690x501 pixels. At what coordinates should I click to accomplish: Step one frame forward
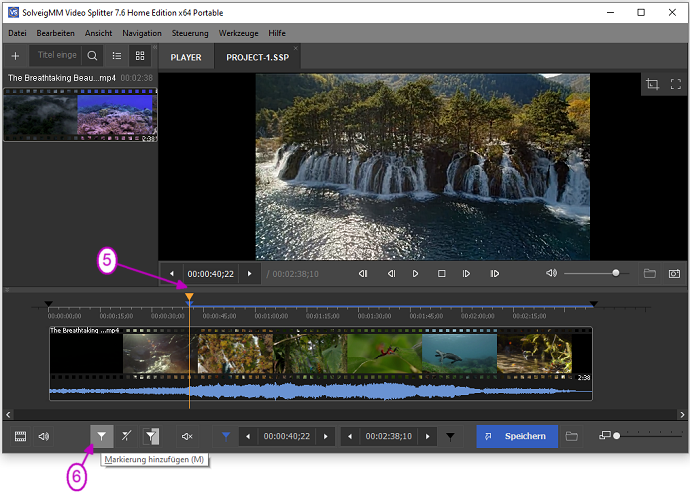pyautogui.click(x=466, y=274)
